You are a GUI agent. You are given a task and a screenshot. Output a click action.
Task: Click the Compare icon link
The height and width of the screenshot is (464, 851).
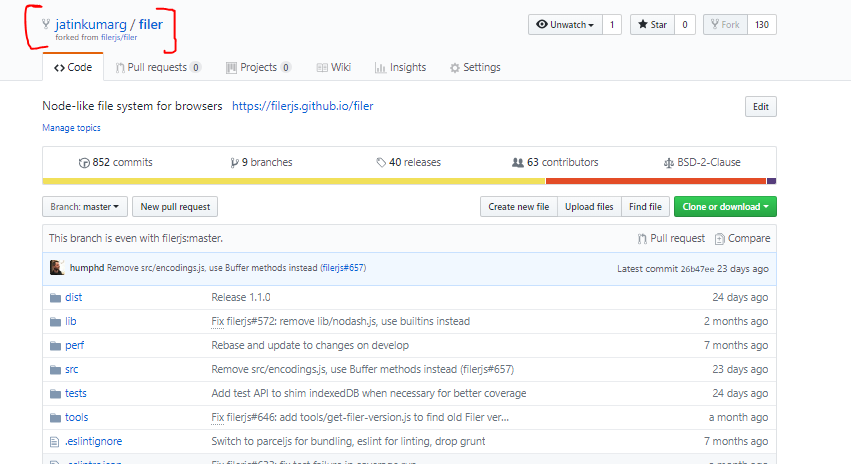pyautogui.click(x=742, y=238)
